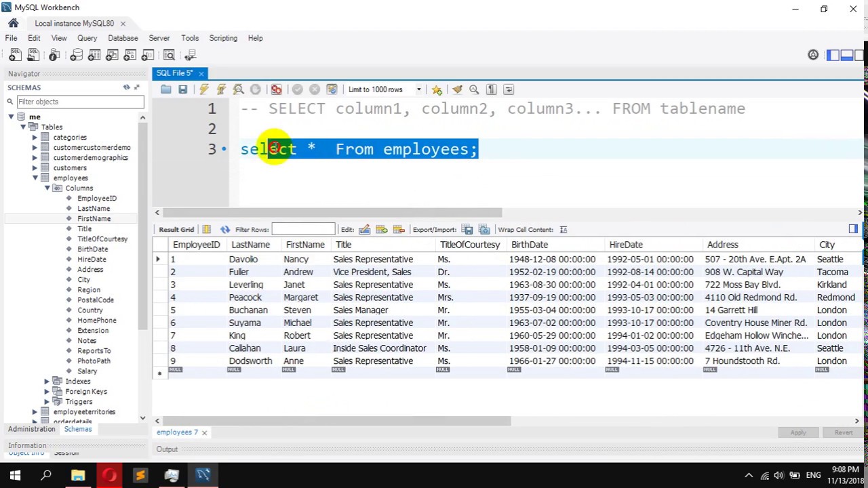This screenshot has height=488, width=868.
Task: Rollback transaction X icon
Action: [315, 89]
